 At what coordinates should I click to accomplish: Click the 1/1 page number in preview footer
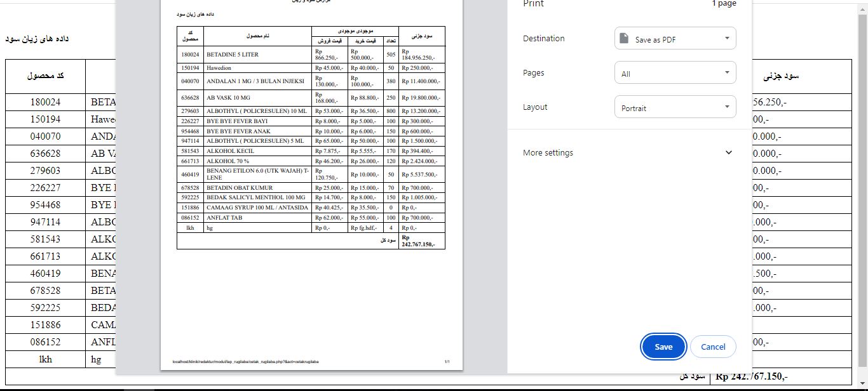pyautogui.click(x=447, y=362)
